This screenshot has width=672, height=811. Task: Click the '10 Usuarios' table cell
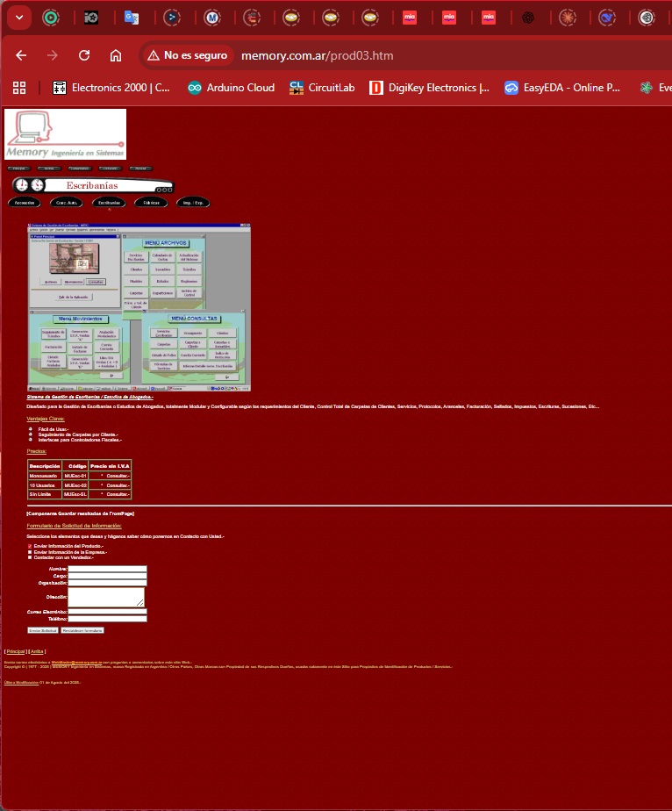click(45, 485)
